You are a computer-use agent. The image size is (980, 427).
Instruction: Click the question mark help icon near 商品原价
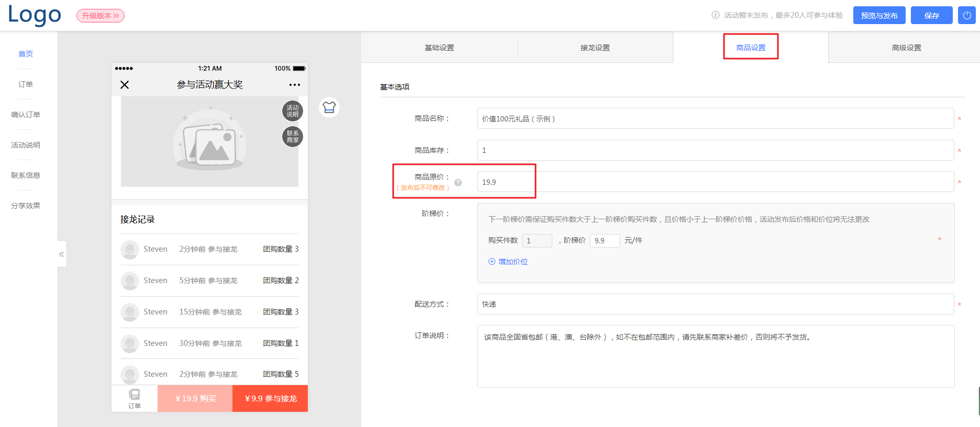coord(458,183)
